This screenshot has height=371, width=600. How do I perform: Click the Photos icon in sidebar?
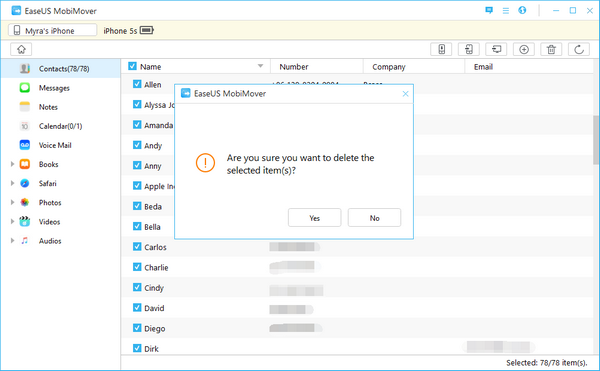click(25, 202)
